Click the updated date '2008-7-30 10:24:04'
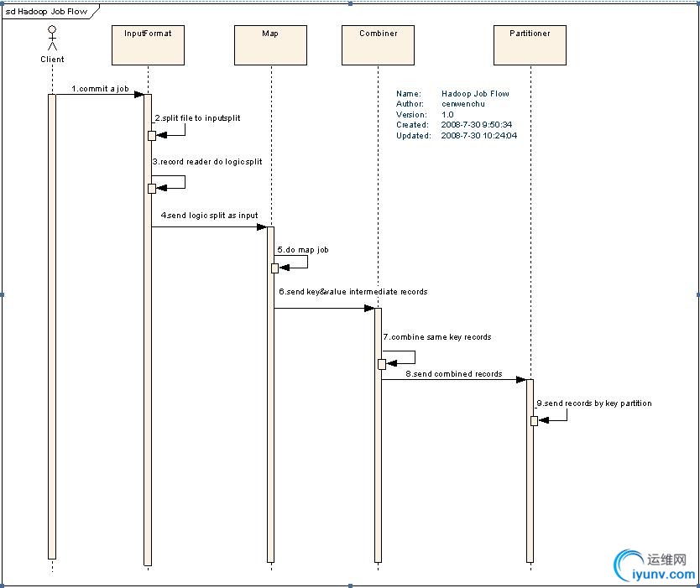700x588 pixels. tap(479, 135)
